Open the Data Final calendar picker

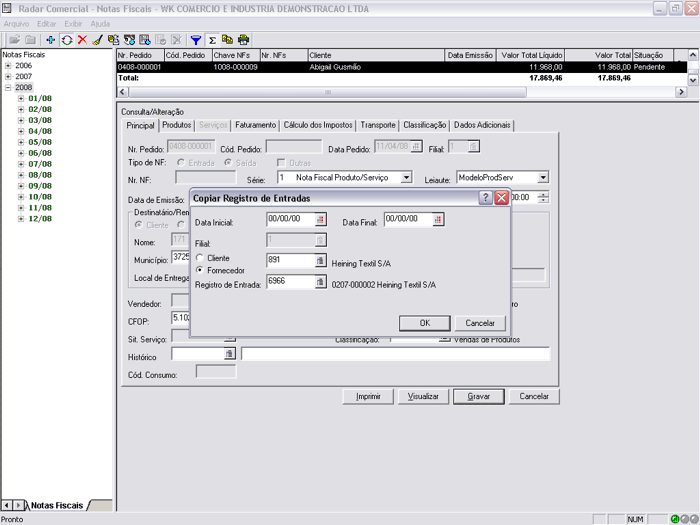pyautogui.click(x=438, y=220)
